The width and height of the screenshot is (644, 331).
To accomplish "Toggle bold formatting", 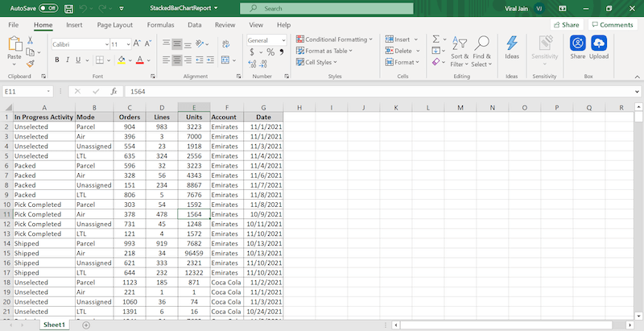I will click(x=56, y=60).
